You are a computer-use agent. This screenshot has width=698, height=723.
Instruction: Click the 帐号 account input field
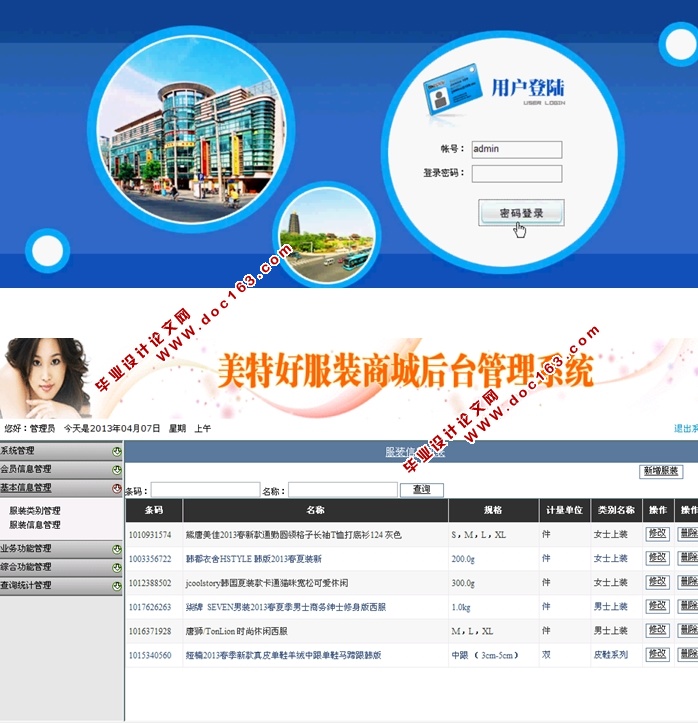516,149
